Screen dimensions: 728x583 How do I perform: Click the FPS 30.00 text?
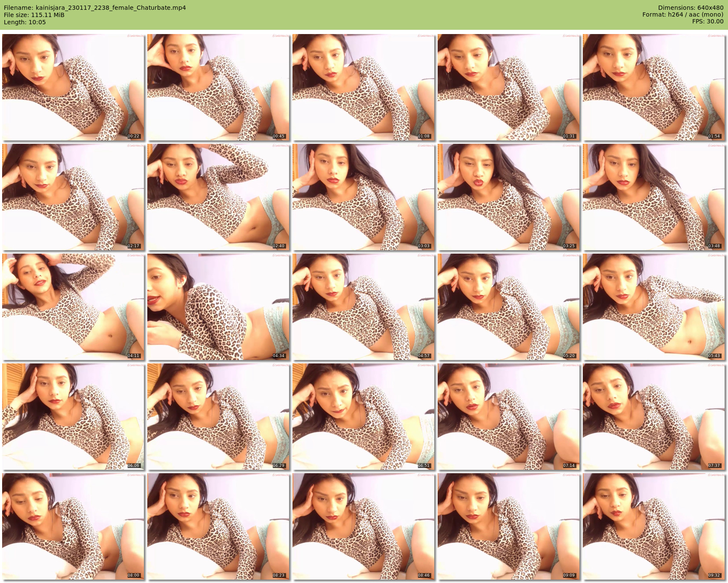[x=708, y=21]
